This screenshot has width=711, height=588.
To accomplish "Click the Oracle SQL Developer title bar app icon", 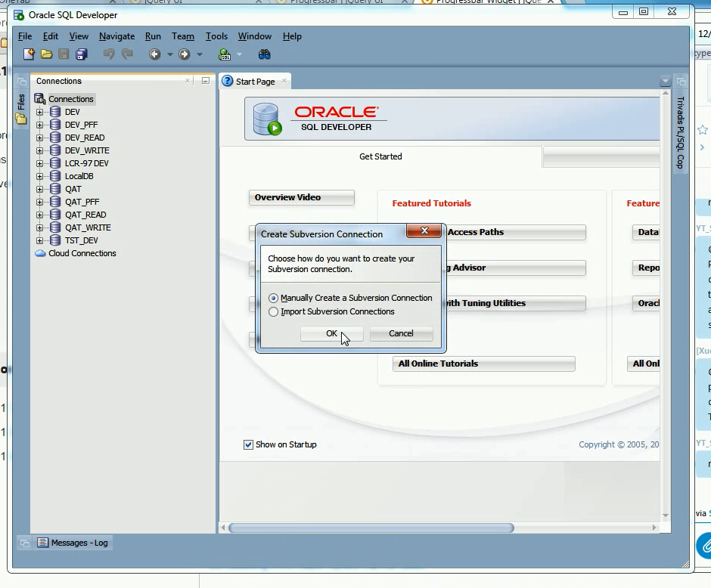I will tap(19, 15).
